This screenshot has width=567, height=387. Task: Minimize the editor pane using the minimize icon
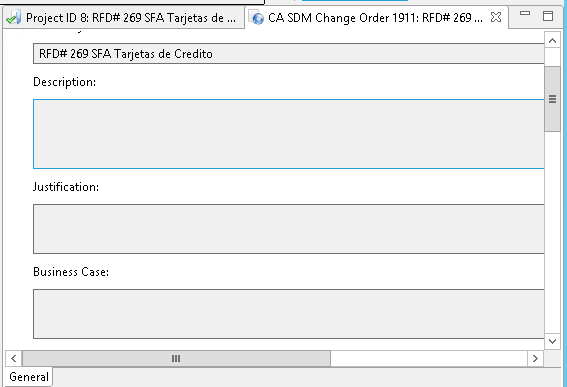pyautogui.click(x=525, y=13)
